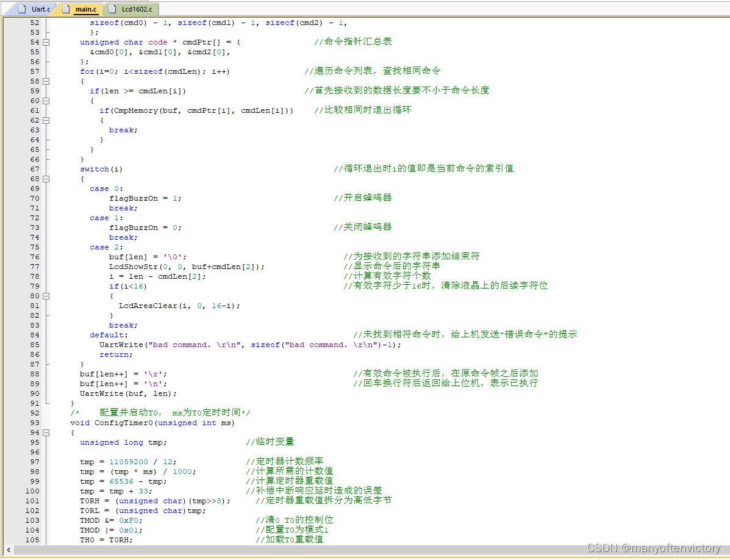
Task: Collapse the code fold at line 58
Action: click(x=46, y=82)
